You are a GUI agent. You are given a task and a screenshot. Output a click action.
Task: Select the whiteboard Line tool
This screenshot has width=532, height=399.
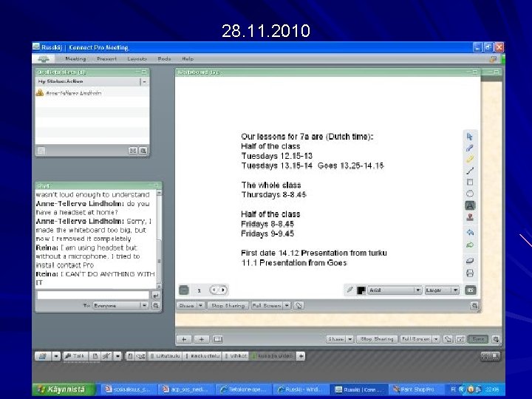(470, 171)
